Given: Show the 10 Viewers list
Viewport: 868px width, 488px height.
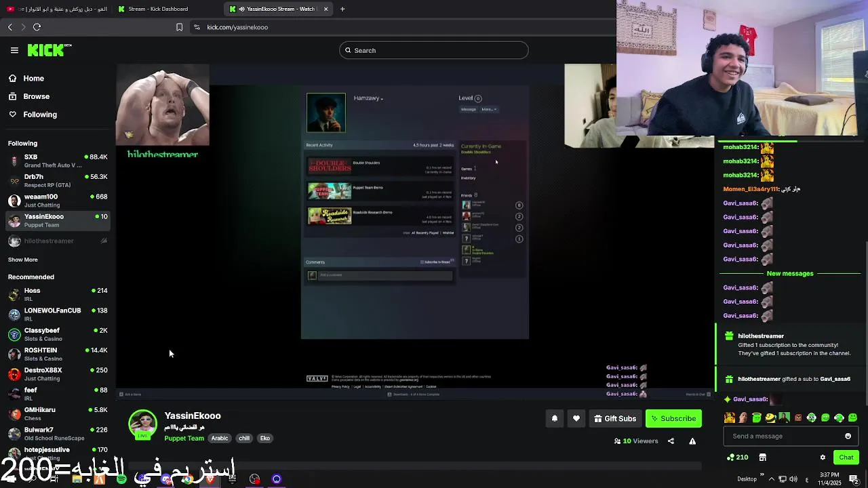Looking at the screenshot, I should click(x=636, y=441).
